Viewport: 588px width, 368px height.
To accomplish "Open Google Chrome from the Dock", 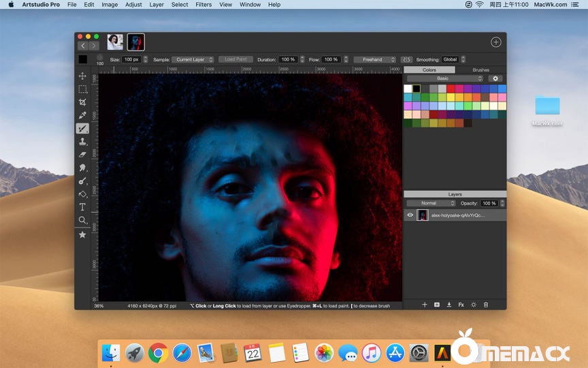I will pyautogui.click(x=158, y=353).
